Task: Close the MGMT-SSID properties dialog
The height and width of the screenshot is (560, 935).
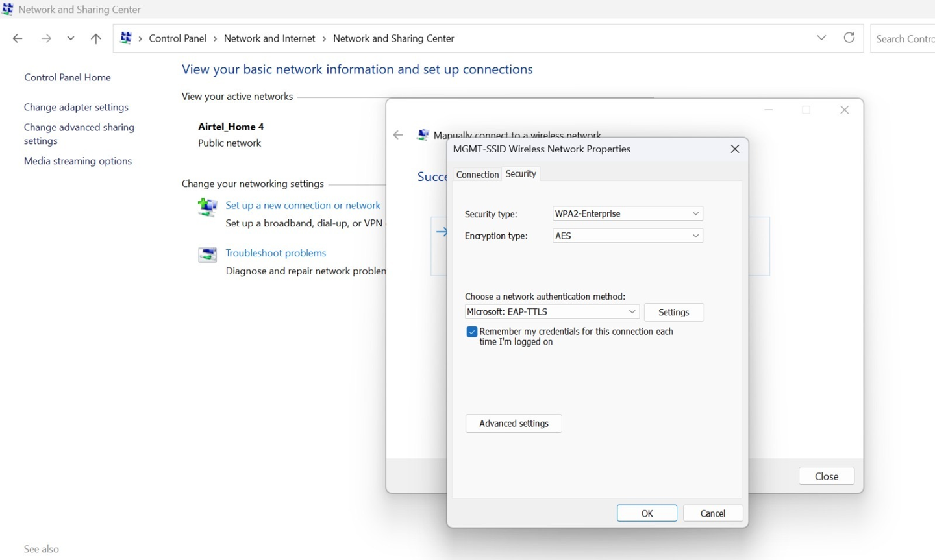Action: (734, 149)
